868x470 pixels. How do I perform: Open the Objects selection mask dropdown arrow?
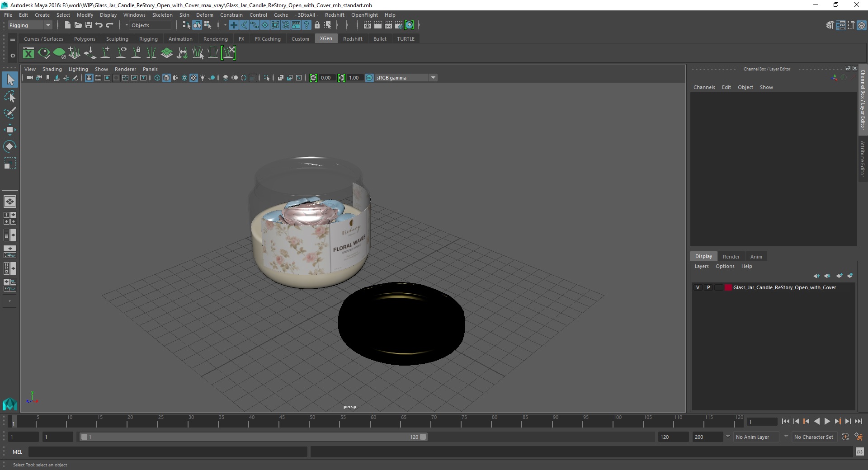[x=127, y=25]
